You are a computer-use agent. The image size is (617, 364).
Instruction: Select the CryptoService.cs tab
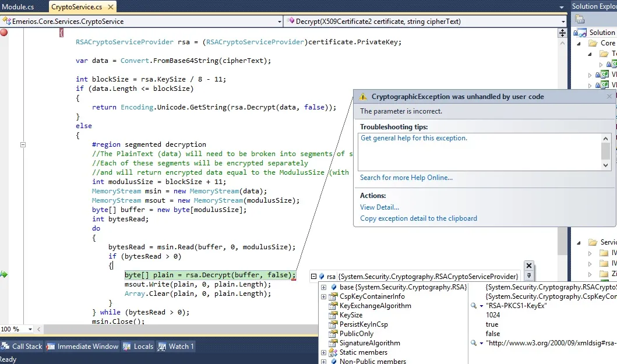click(77, 6)
